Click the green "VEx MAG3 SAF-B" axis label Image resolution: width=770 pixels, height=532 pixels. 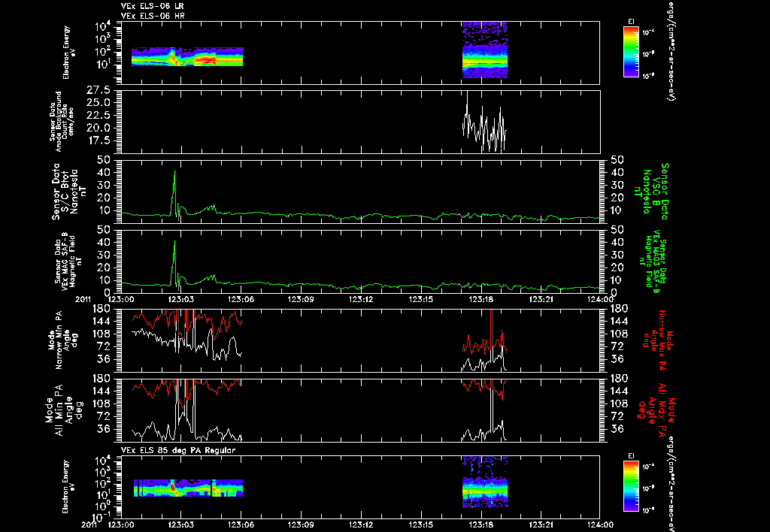click(x=653, y=261)
